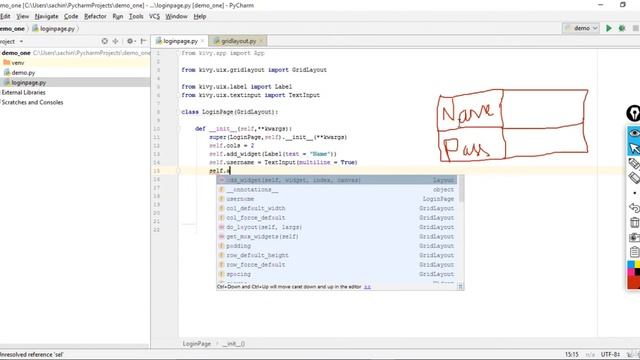The image size is (640, 360).
Task: Click the undo arrow in drawing toolbar
Action: pos(634,208)
